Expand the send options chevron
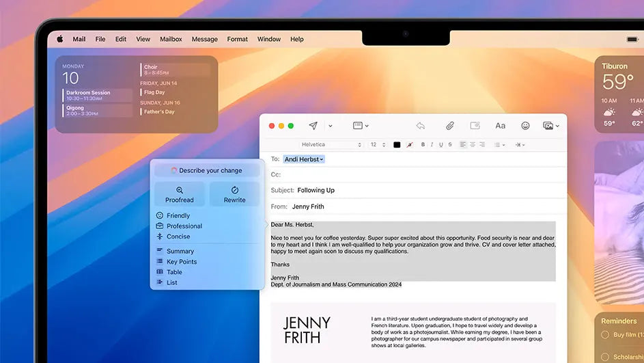Viewport: 644px width, 363px height. (x=331, y=126)
